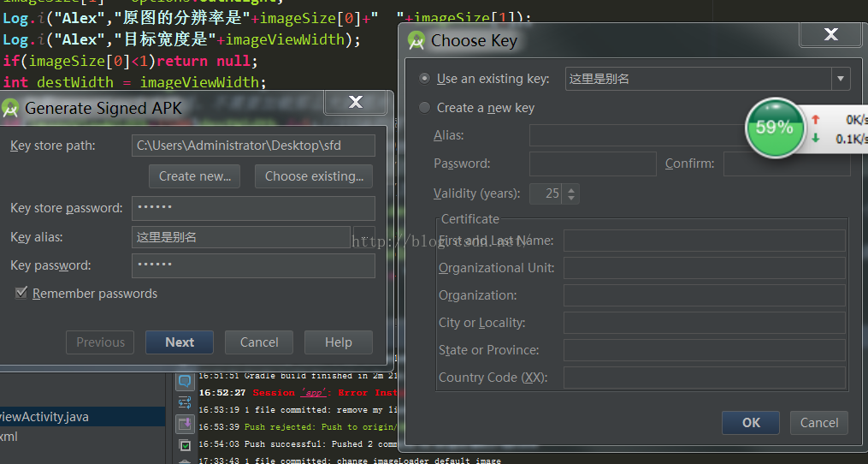The height and width of the screenshot is (464, 868).
Task: Click the scroll-to-end icon in Event Log
Action: click(x=185, y=424)
